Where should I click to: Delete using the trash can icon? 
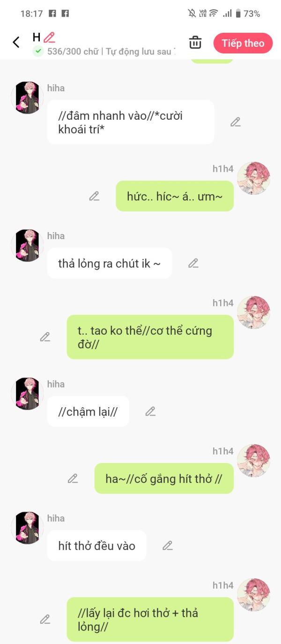(x=195, y=42)
